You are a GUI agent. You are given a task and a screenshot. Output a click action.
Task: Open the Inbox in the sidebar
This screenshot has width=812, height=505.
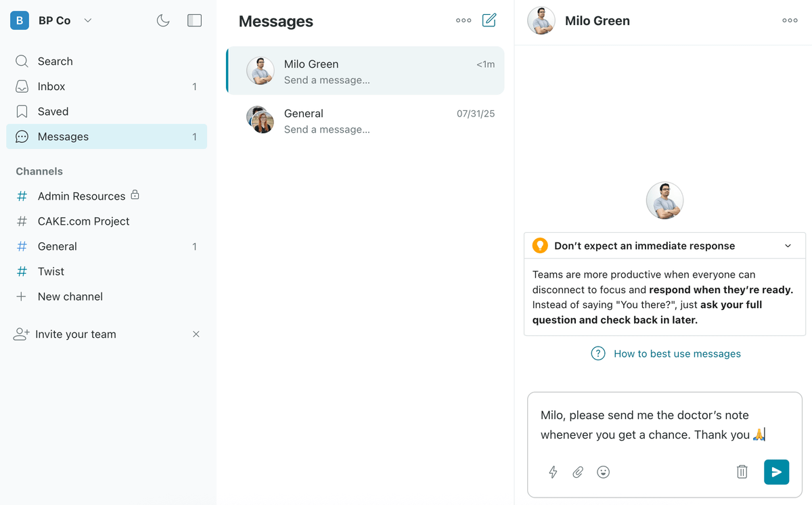pyautogui.click(x=51, y=87)
